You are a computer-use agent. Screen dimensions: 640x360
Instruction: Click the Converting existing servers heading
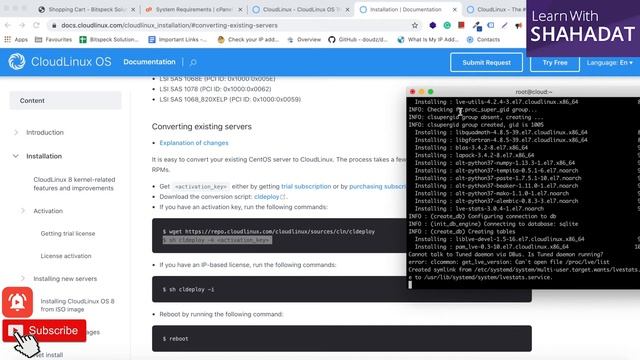[x=202, y=127]
